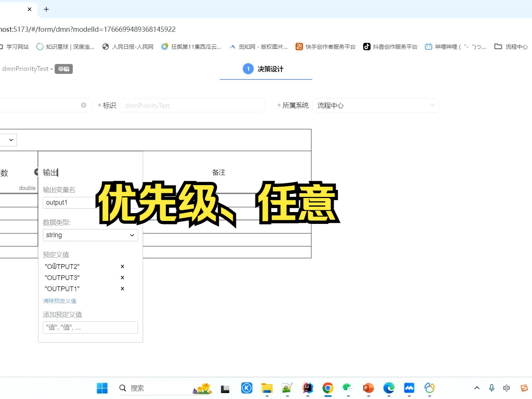Click the "OUTPUT1" predefined value text

[x=62, y=289]
